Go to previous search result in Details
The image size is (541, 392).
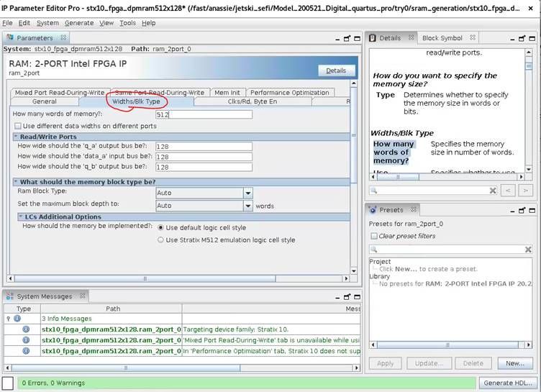pyautogui.click(x=508, y=191)
